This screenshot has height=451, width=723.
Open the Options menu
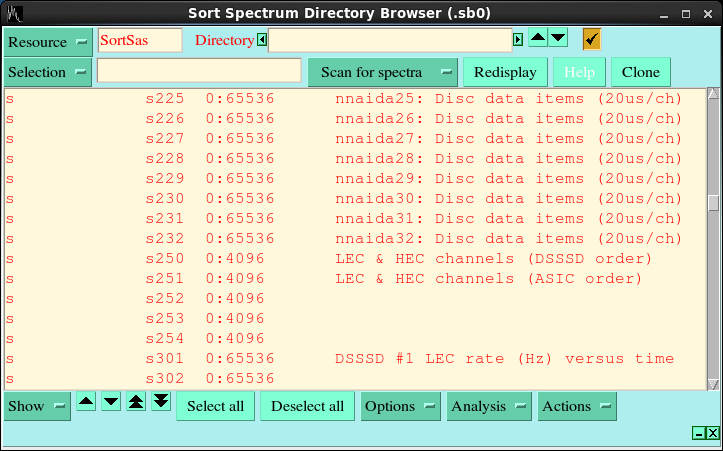click(x=400, y=406)
